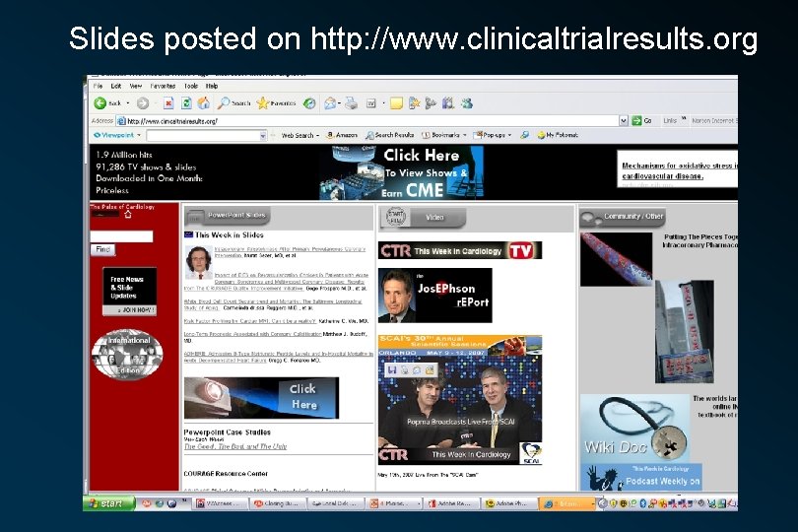Open the Back button history dropdown arrow
This screenshot has width=798, height=532.
[x=128, y=103]
